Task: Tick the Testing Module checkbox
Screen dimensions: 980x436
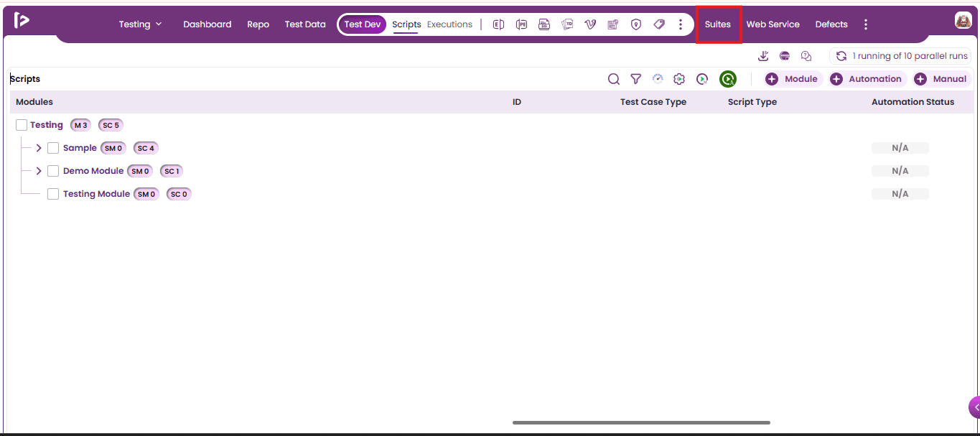Action: [x=53, y=194]
